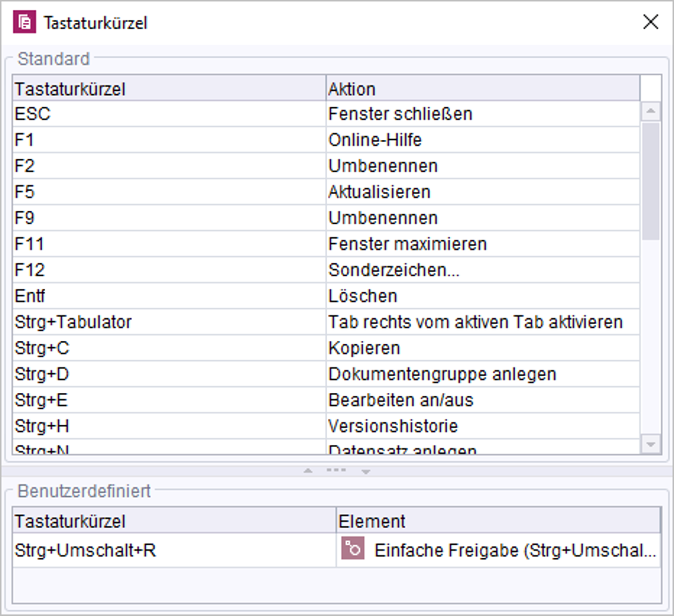Select the 'Fenster maximieren' action cell
674x616 pixels.
pyautogui.click(x=483, y=244)
